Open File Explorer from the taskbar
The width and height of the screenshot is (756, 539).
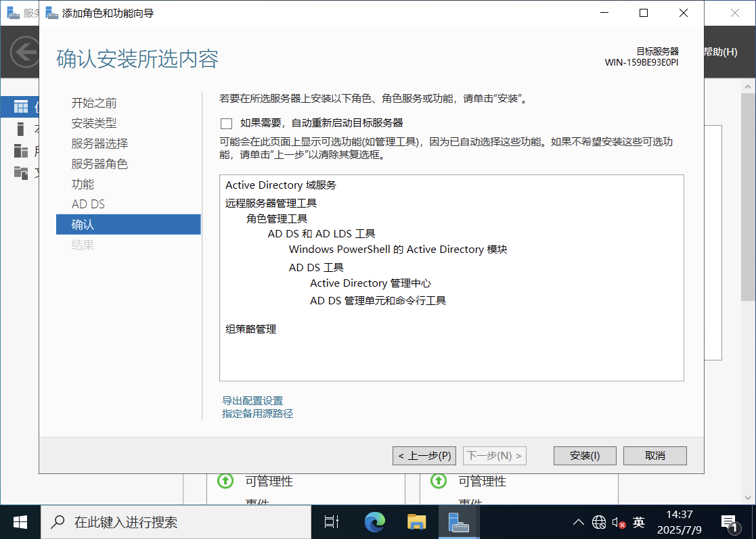tap(416, 522)
